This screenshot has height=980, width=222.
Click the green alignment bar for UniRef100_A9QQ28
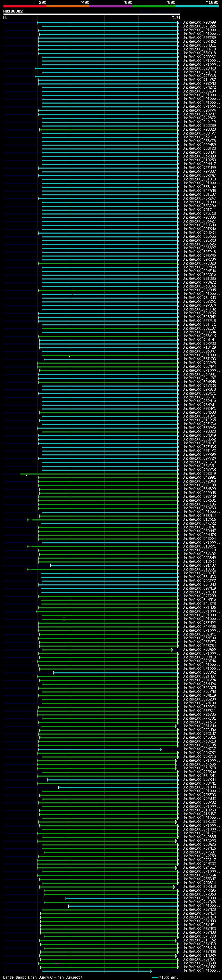(109, 130)
